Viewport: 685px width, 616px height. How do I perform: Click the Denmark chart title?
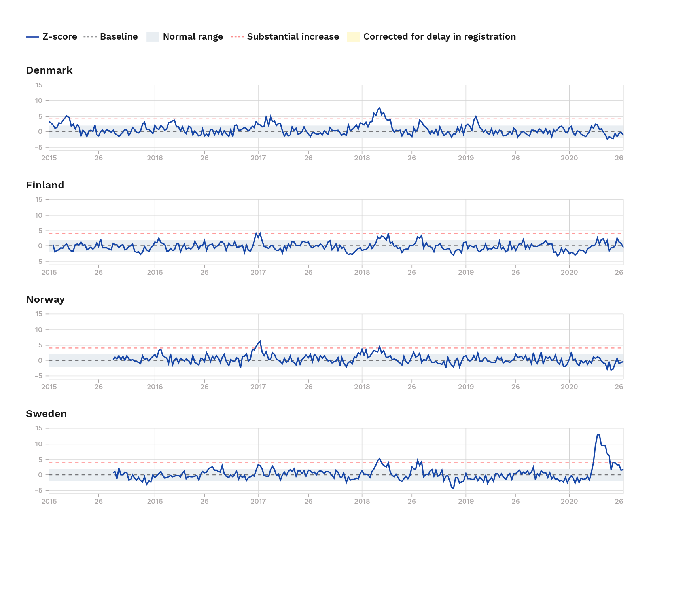point(49,70)
